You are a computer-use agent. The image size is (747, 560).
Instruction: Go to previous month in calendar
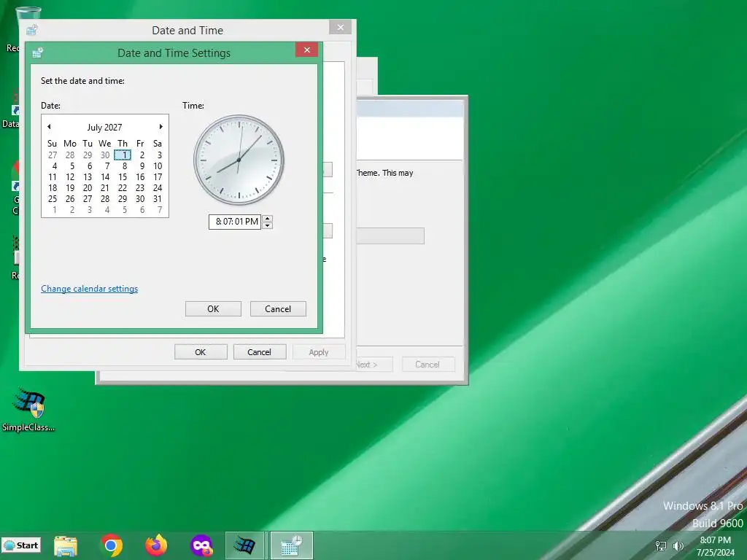tap(49, 127)
